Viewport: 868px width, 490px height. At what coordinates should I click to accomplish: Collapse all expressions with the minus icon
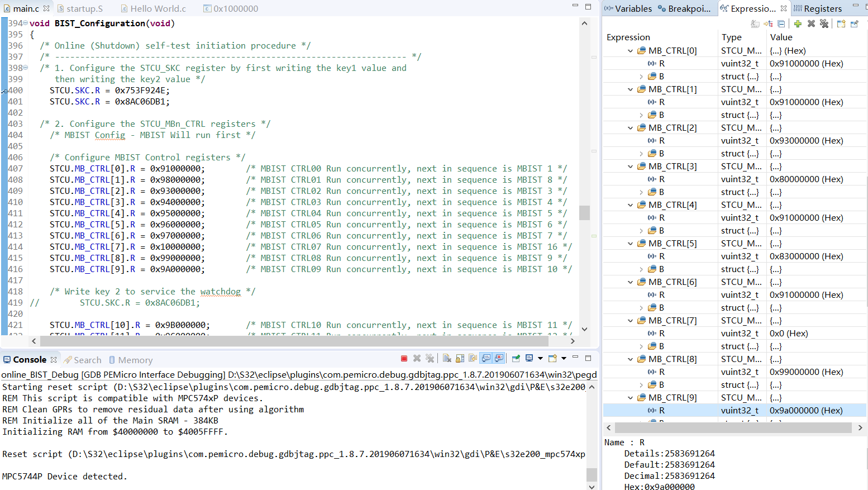click(781, 23)
